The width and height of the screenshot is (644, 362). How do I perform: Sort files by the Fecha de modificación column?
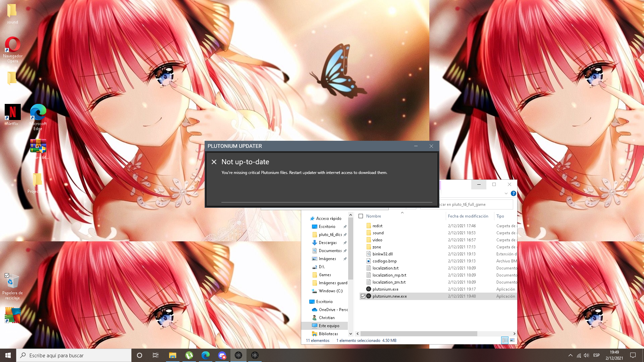468,216
